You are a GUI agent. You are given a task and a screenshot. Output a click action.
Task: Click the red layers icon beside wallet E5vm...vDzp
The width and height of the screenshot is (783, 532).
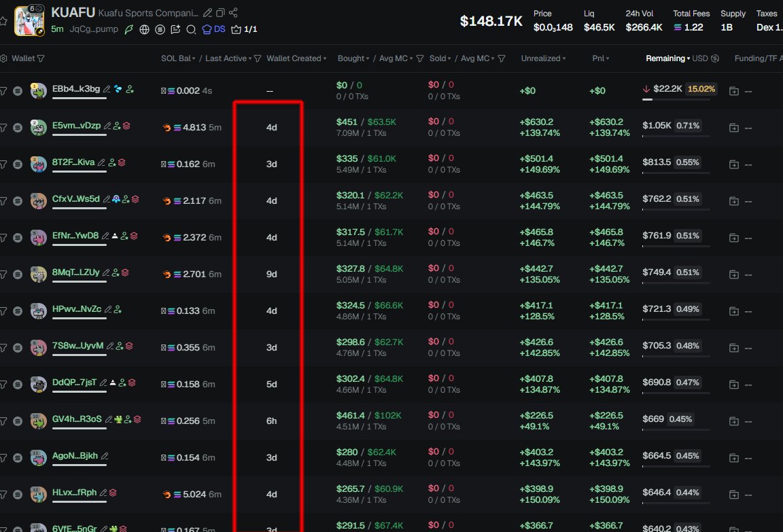point(126,126)
